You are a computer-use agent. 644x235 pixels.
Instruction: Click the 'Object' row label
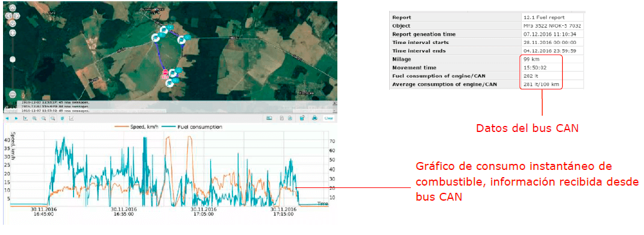pos(402,26)
